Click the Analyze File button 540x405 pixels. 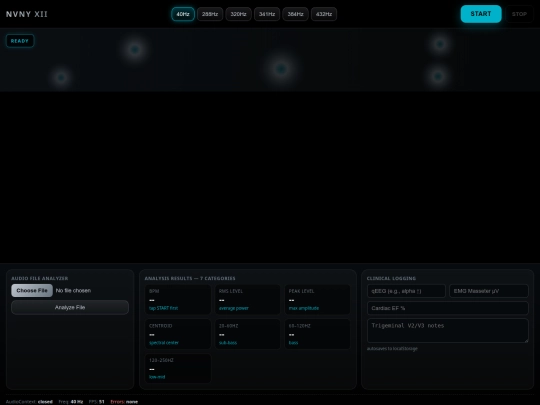pyautogui.click(x=70, y=307)
